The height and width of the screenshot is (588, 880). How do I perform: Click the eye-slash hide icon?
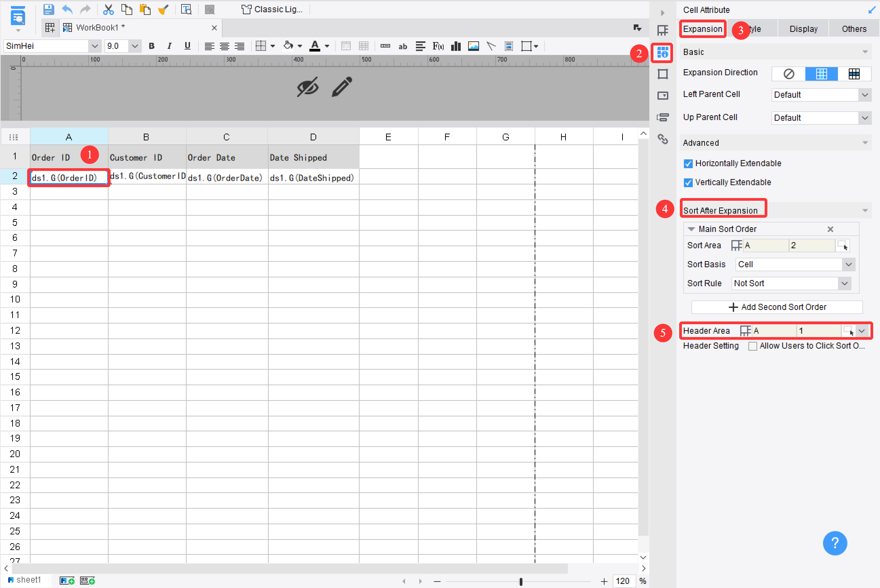[x=308, y=87]
